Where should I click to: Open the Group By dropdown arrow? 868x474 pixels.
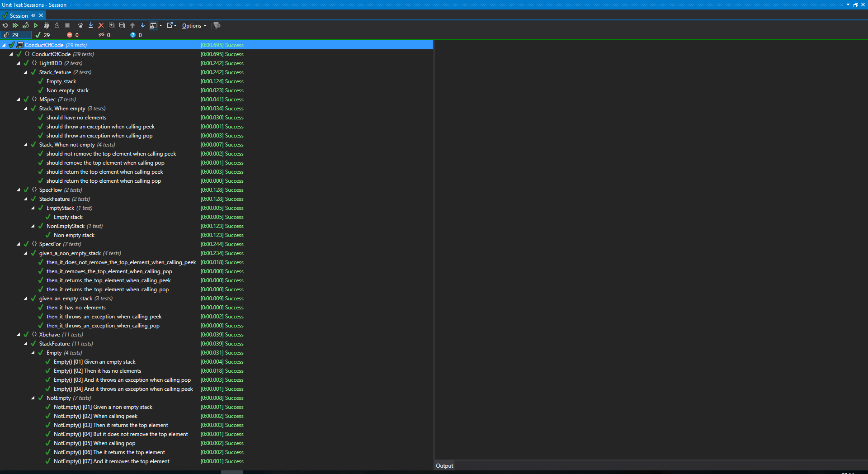(x=160, y=26)
